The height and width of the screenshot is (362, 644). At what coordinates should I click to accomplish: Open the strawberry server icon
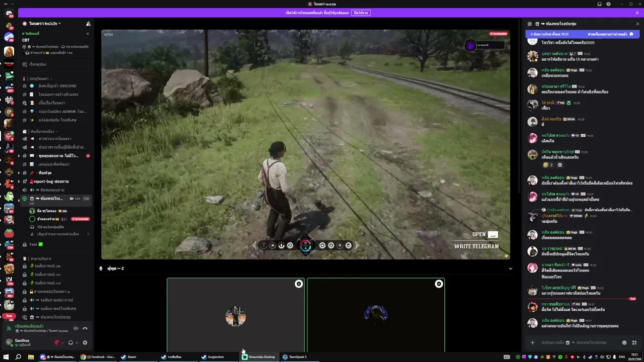[9, 232]
